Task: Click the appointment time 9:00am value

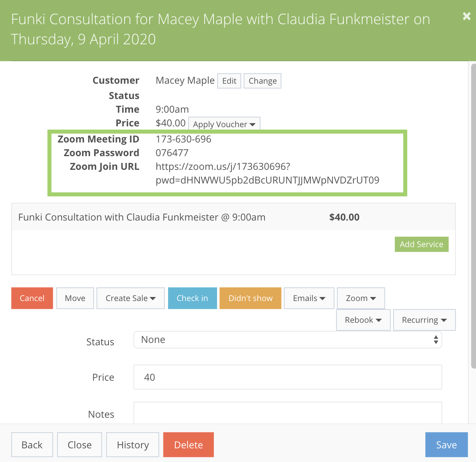Action: click(x=172, y=109)
